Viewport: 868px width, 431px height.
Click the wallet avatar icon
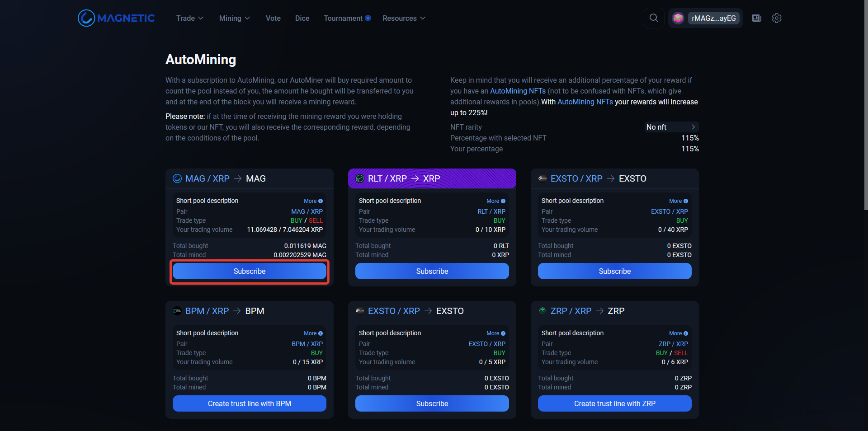pyautogui.click(x=678, y=18)
